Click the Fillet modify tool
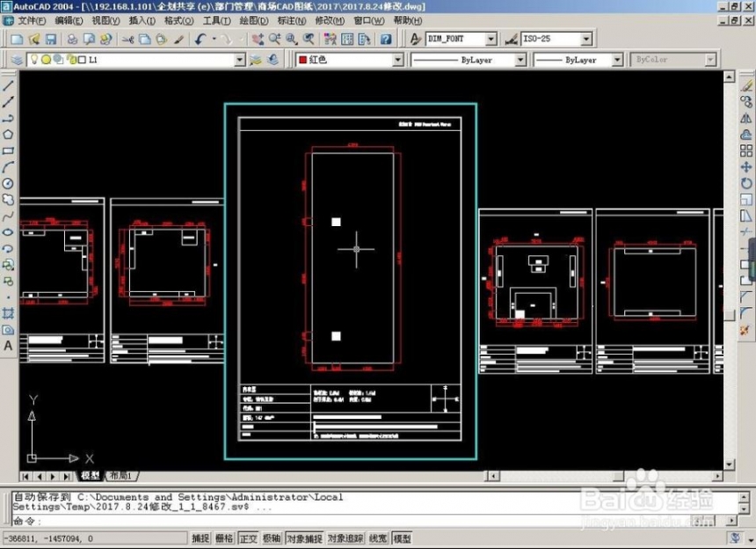 coord(746,313)
